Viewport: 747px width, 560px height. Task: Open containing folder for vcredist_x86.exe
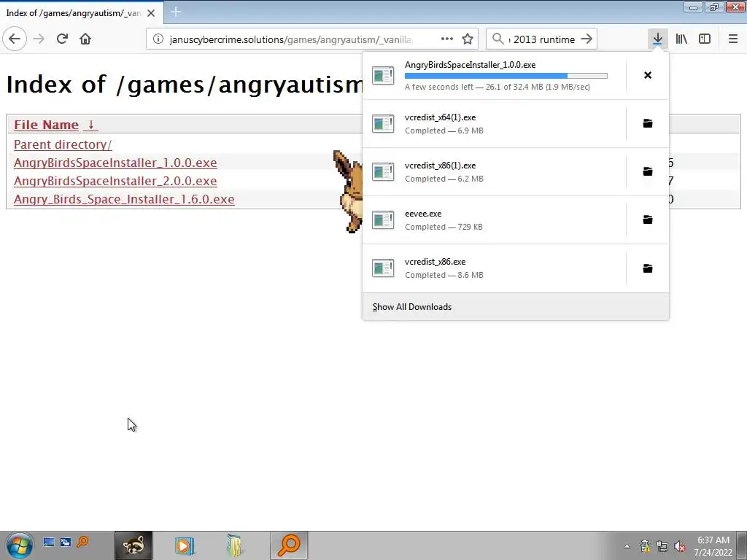(648, 268)
